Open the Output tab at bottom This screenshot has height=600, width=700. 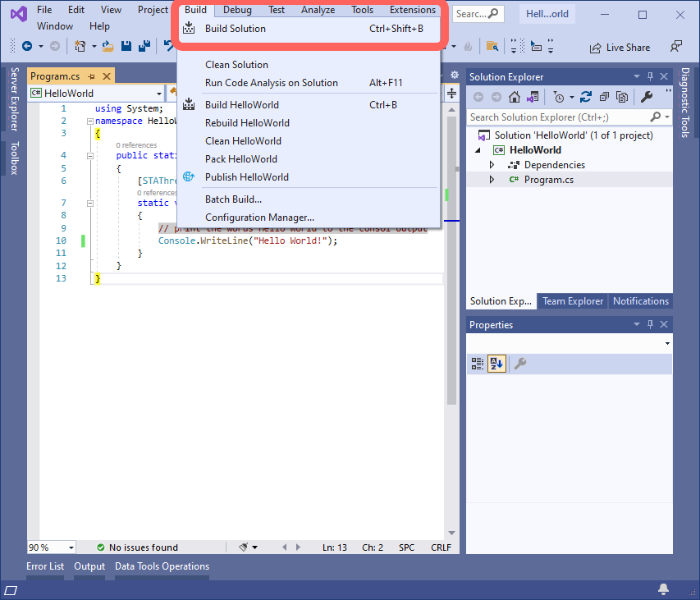[x=89, y=566]
